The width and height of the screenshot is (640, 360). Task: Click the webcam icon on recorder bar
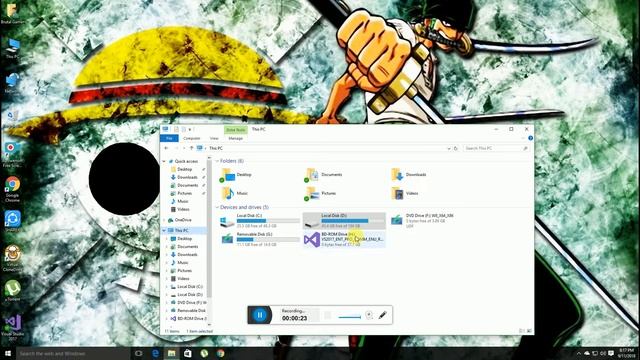369,315
